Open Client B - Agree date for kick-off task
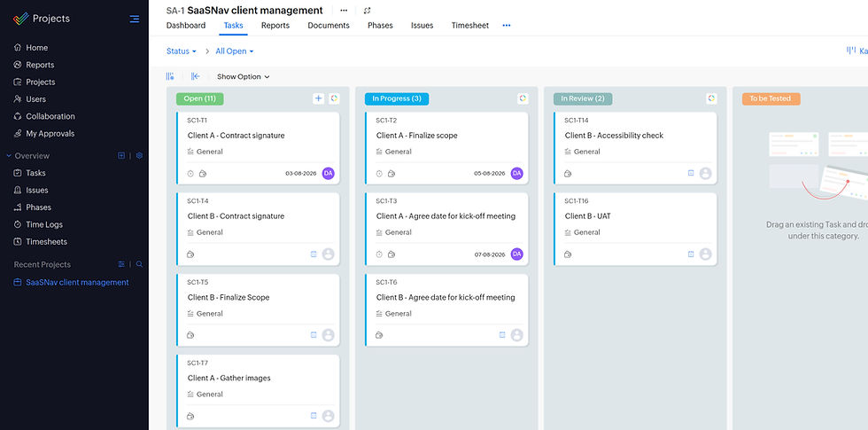Screen dimensions: 868x430 click(x=446, y=297)
